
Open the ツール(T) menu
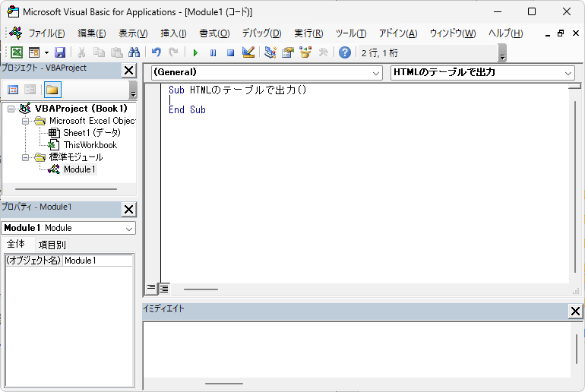pyautogui.click(x=351, y=33)
